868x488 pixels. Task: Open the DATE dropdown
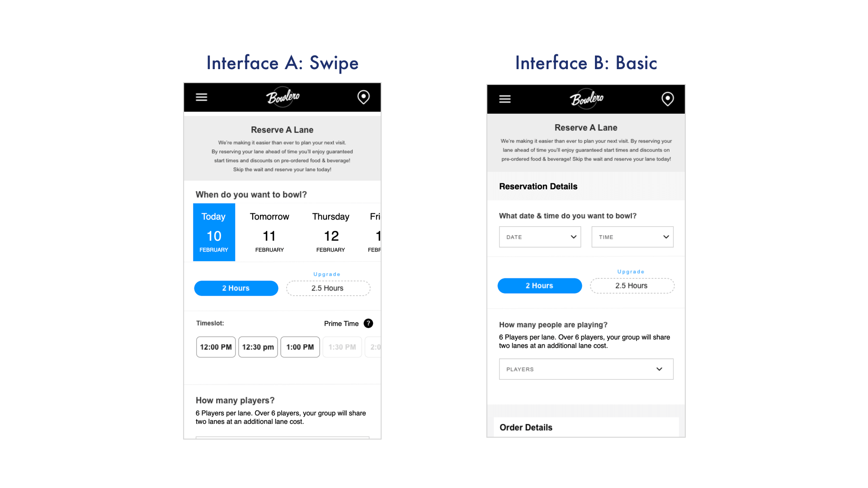coord(540,237)
